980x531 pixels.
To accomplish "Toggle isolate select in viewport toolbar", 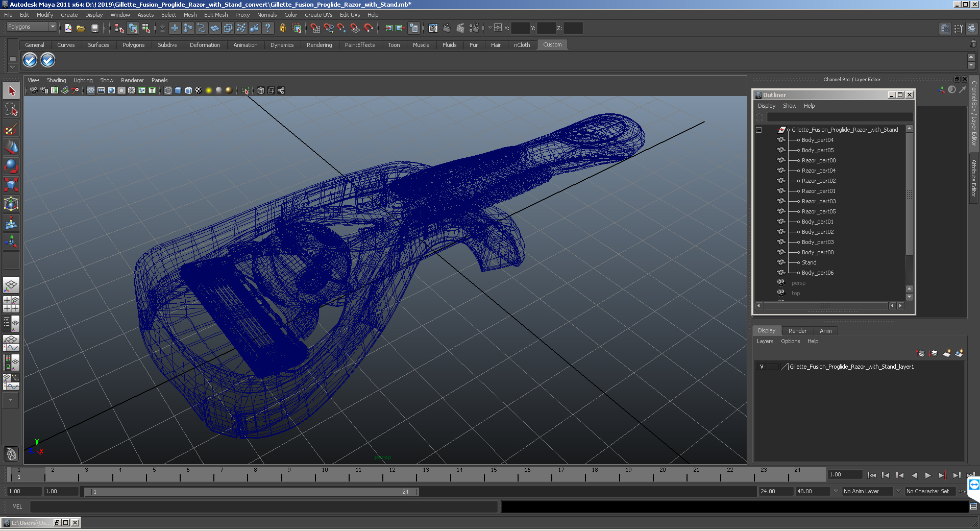I will (x=246, y=90).
